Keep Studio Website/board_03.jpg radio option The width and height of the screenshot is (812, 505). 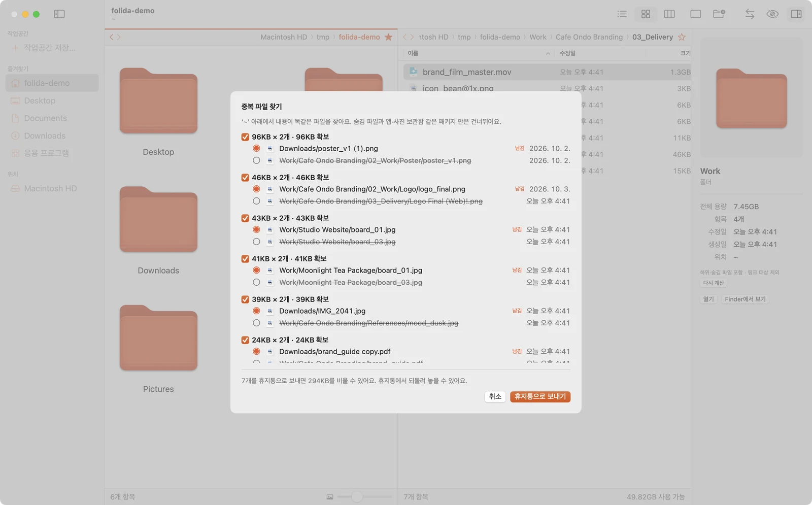coord(256,242)
